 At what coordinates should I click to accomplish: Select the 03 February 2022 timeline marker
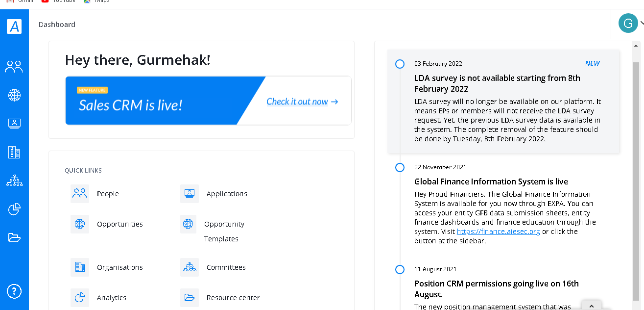400,64
